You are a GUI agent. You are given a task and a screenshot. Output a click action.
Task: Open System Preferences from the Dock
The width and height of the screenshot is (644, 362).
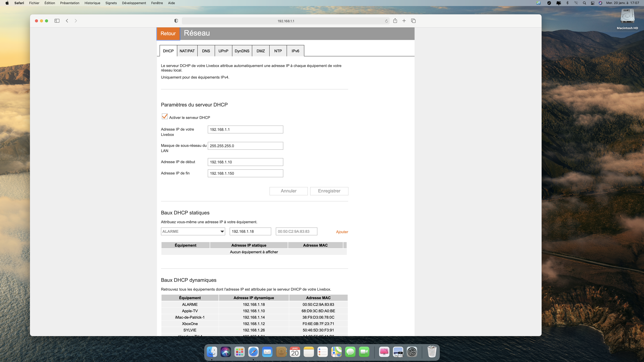pos(412,352)
